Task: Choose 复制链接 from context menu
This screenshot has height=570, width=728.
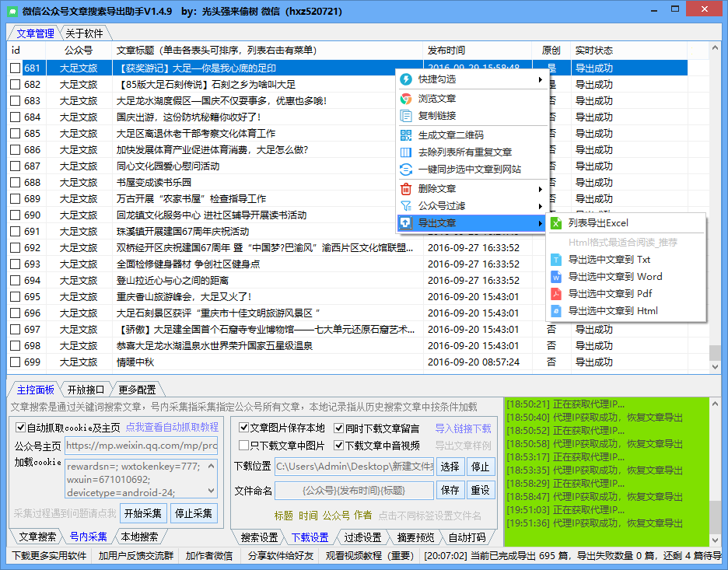Action: click(472, 116)
